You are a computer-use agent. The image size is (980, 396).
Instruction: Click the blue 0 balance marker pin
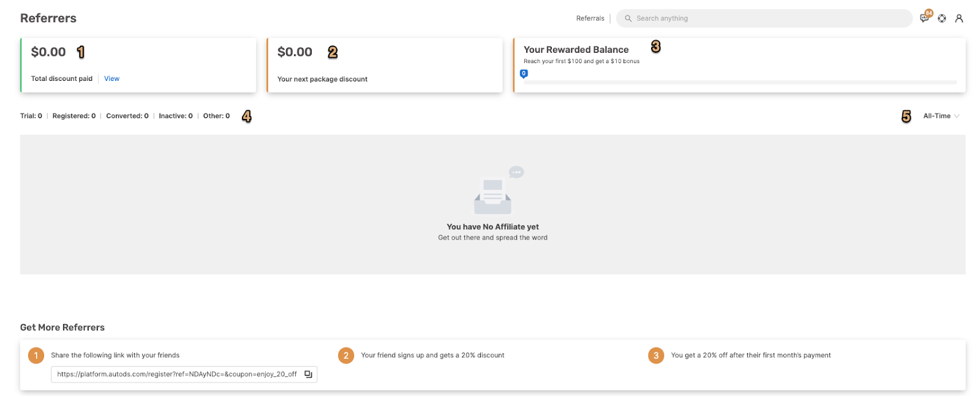click(x=524, y=74)
